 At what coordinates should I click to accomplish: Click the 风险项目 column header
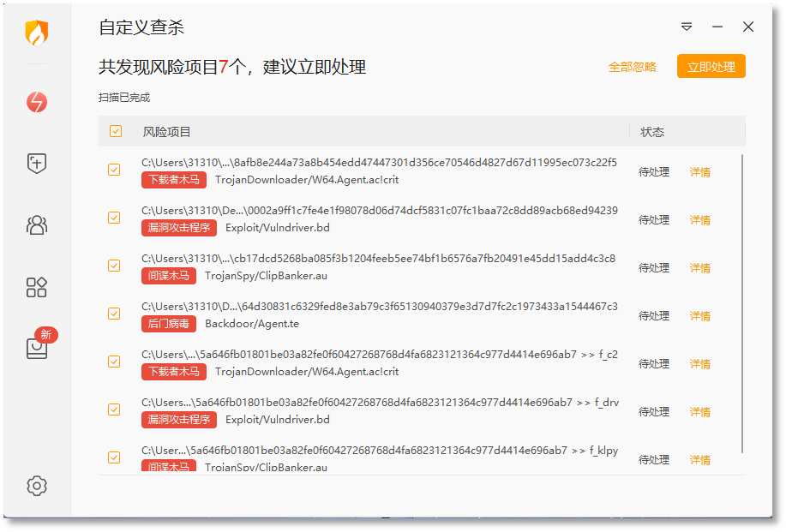(166, 132)
